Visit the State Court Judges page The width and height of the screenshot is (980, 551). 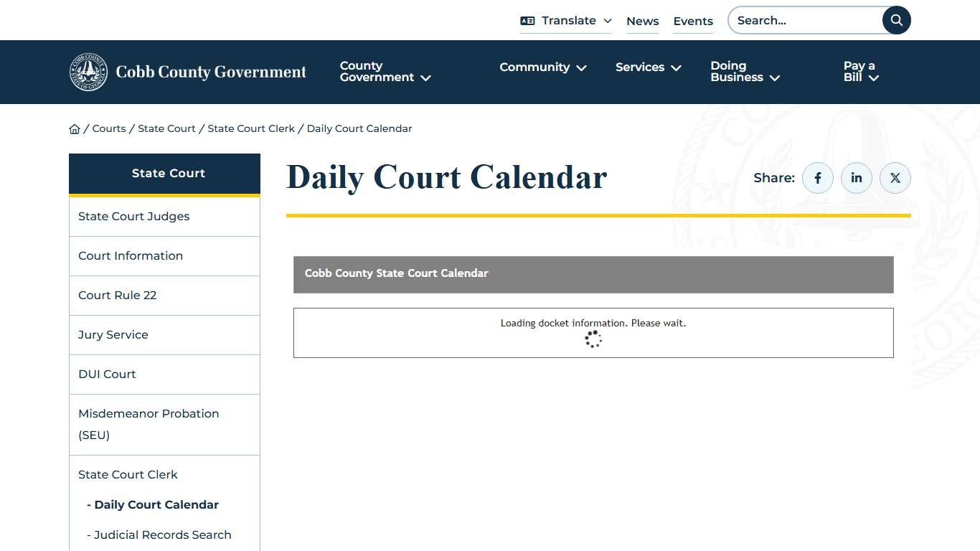click(133, 216)
